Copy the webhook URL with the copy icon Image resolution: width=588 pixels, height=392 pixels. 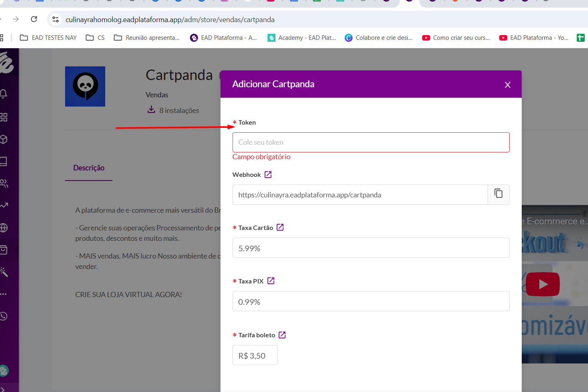[498, 194]
